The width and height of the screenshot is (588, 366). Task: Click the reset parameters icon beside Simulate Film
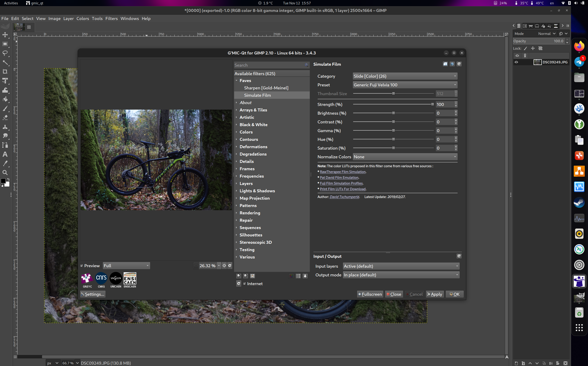[459, 64]
